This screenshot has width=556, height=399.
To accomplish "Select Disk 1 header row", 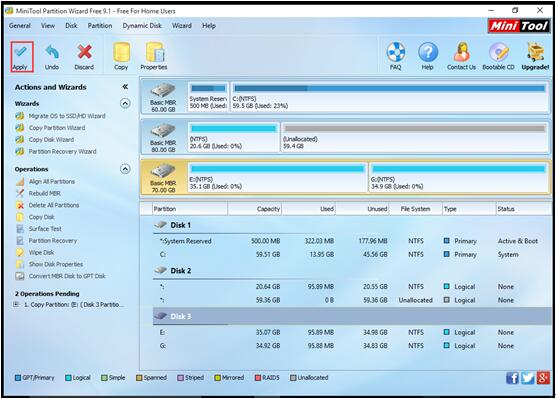I will click(x=352, y=225).
